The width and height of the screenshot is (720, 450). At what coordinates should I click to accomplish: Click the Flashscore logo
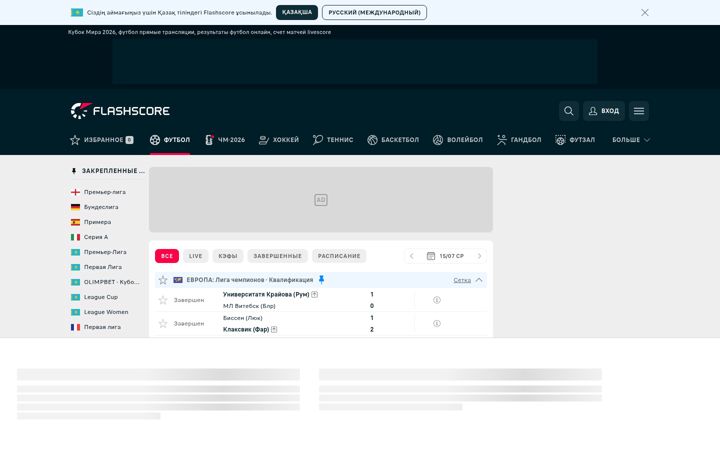pos(120,111)
